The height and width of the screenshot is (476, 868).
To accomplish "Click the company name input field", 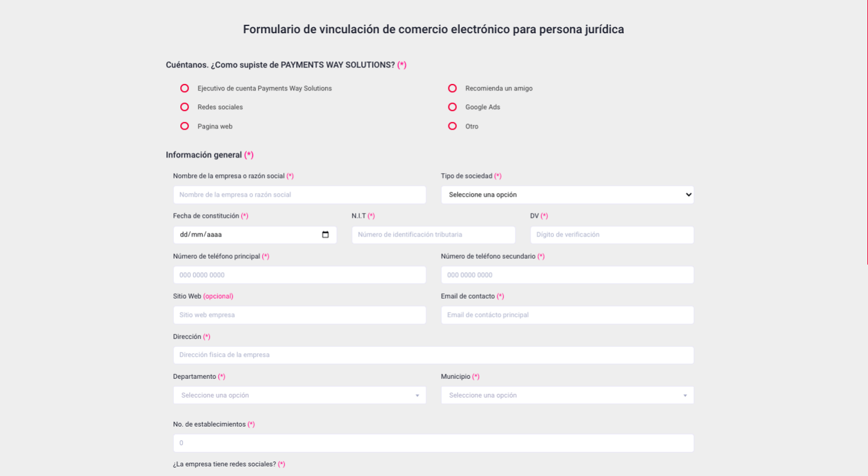I will [299, 195].
